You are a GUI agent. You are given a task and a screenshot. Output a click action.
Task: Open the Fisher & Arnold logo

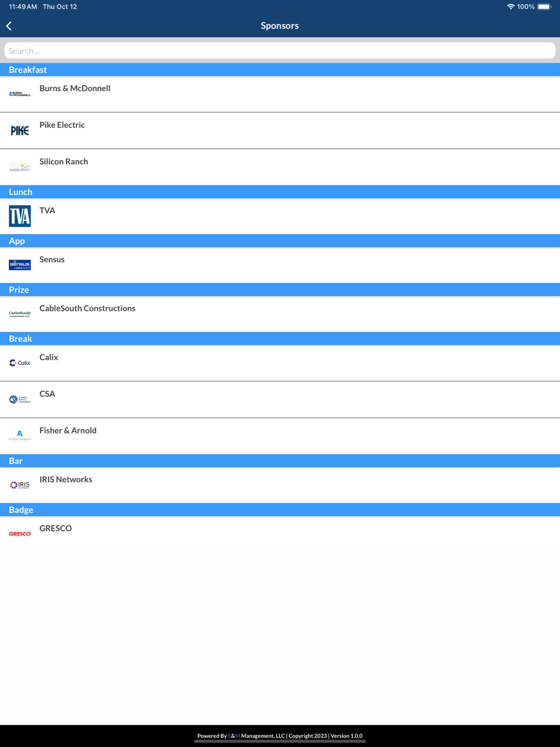pyautogui.click(x=20, y=436)
